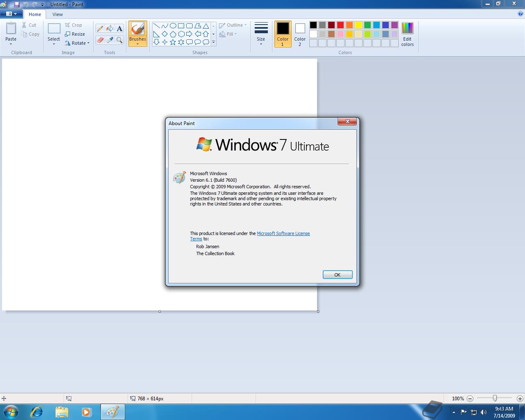
Task: Choose the Line shape
Action: click(156, 26)
